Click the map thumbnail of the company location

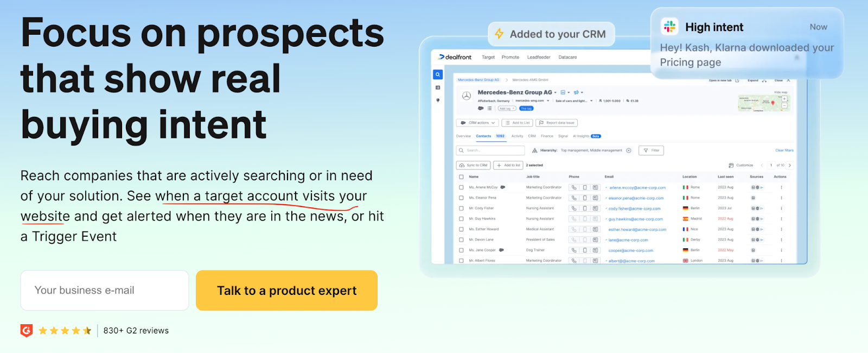[764, 103]
